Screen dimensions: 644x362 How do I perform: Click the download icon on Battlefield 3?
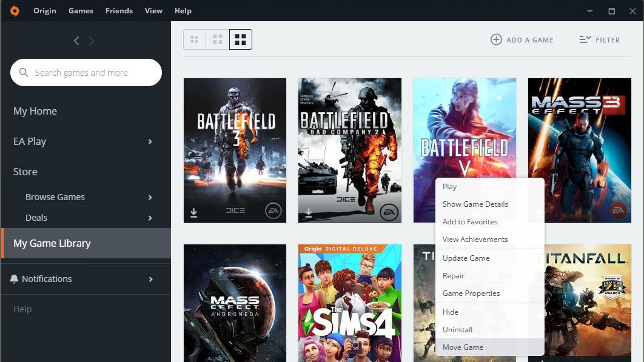194,212
